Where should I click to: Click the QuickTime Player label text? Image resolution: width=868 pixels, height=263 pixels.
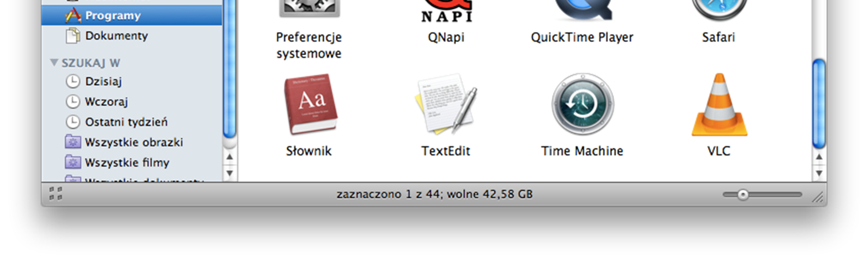[x=582, y=37]
